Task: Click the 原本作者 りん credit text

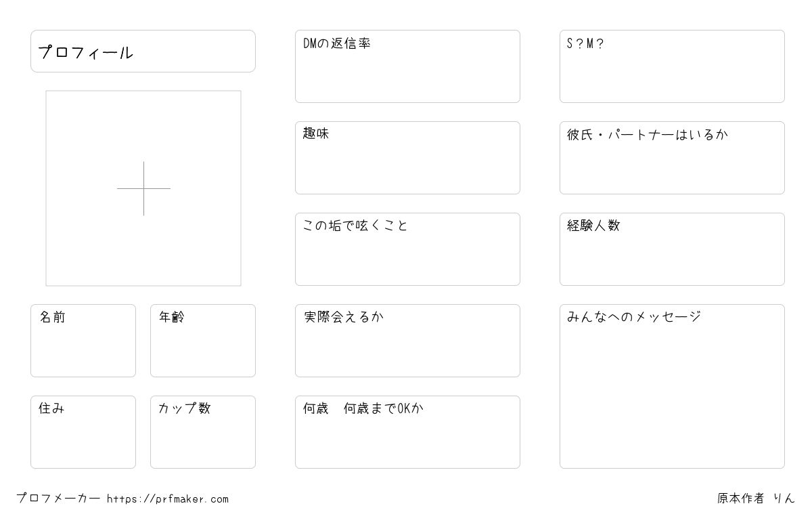Action: [756, 499]
